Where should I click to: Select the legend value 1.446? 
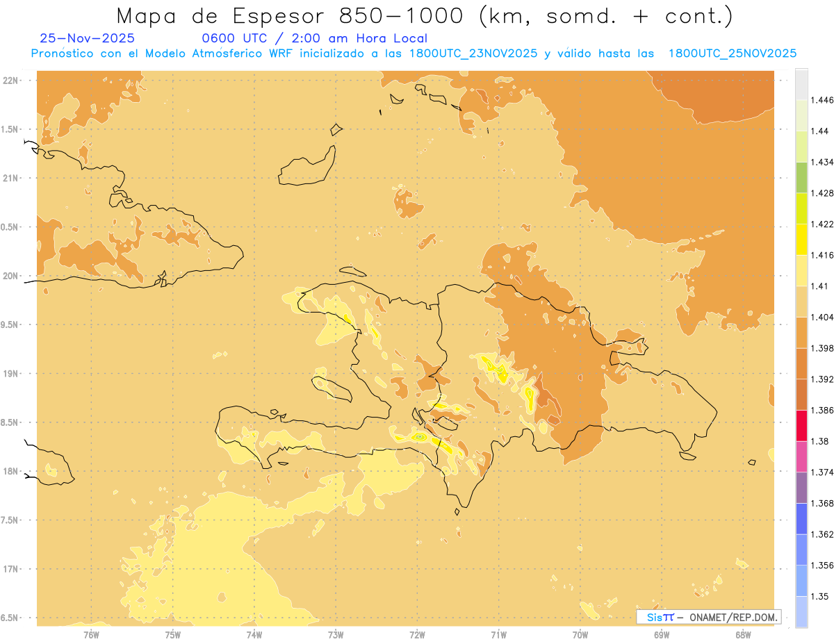pos(823,100)
